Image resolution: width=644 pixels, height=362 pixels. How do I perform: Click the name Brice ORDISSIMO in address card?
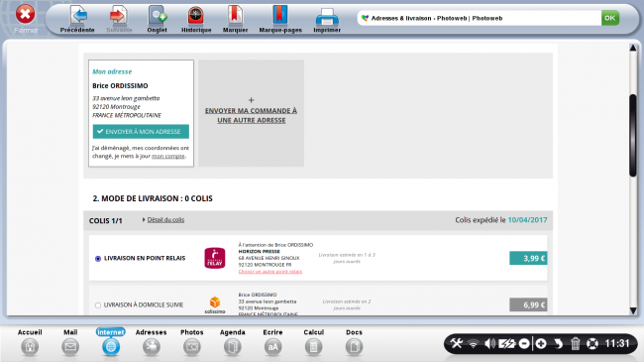pyautogui.click(x=120, y=86)
